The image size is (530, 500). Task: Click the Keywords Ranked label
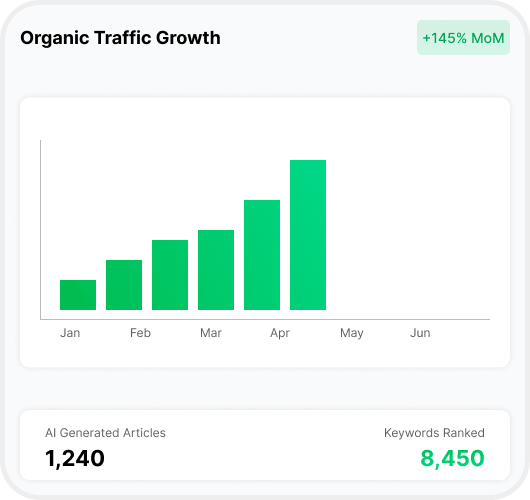coord(434,433)
